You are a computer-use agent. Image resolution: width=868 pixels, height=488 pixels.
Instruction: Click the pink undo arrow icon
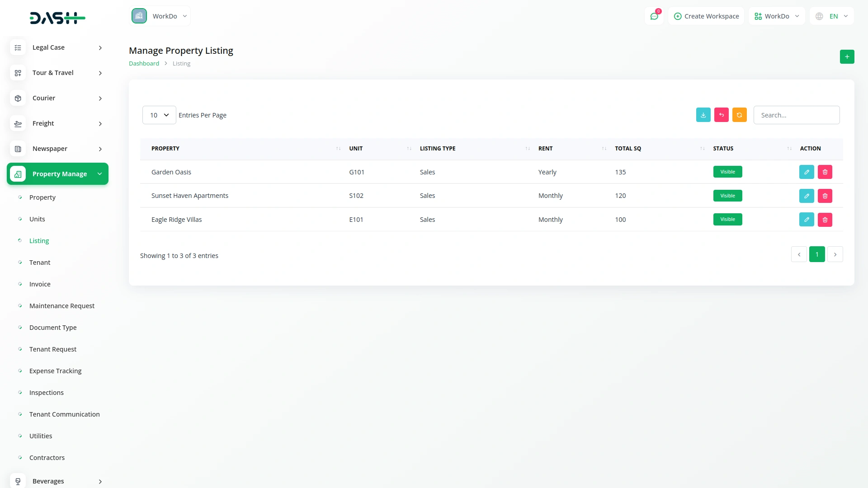tap(721, 115)
